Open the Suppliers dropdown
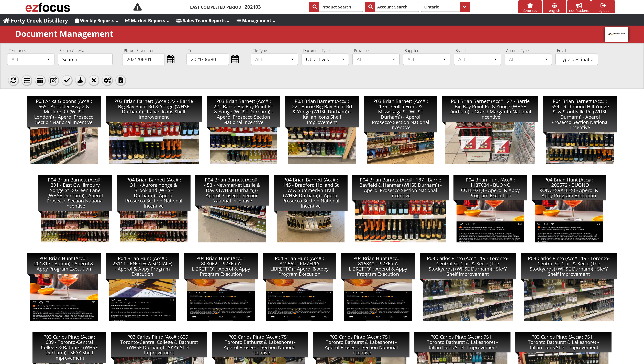 coord(427,59)
